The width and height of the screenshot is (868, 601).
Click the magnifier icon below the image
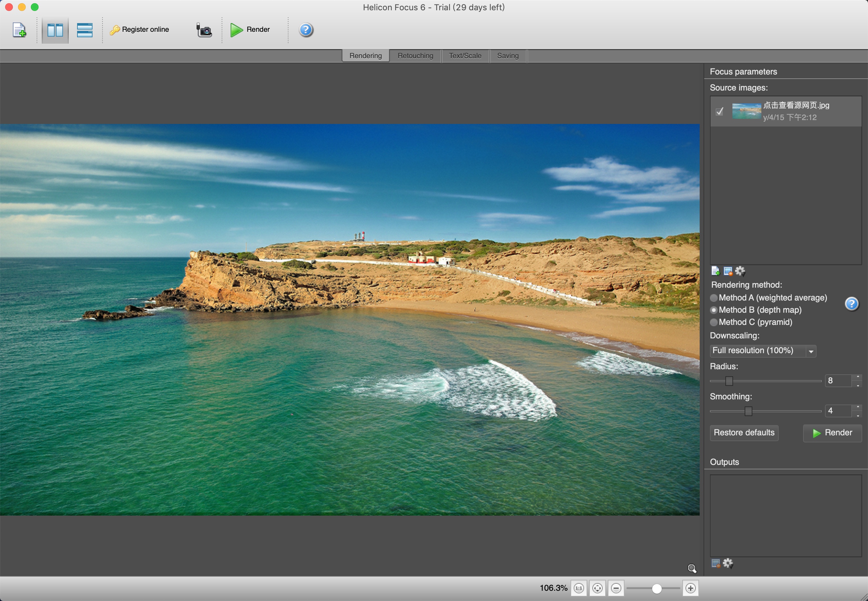[692, 568]
